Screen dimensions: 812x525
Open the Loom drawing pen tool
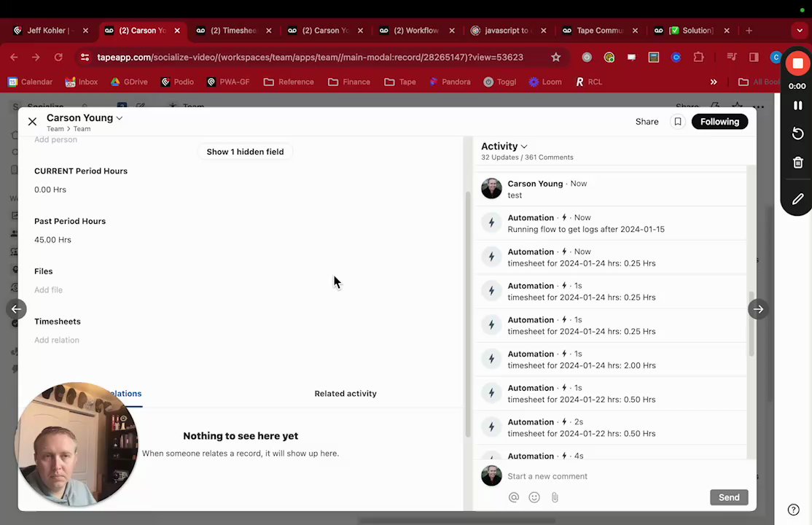pos(797,199)
